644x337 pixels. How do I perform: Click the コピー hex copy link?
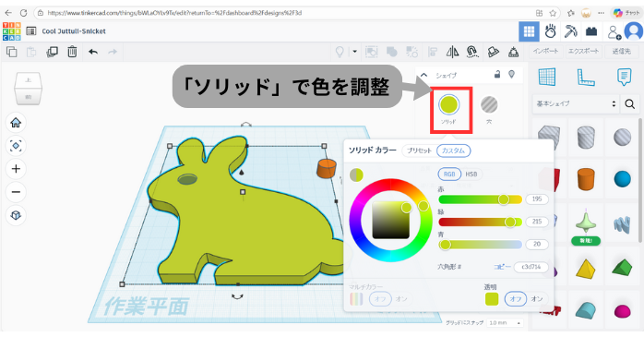502,267
